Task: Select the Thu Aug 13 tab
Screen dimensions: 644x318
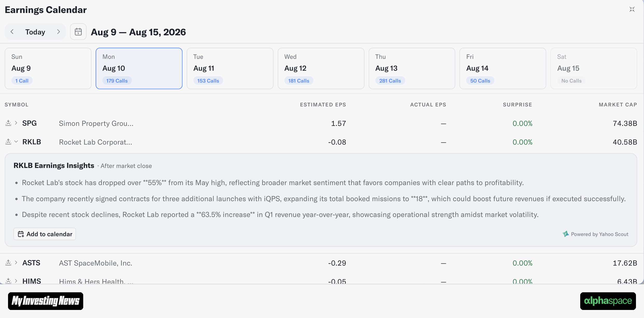Action: pyautogui.click(x=412, y=68)
